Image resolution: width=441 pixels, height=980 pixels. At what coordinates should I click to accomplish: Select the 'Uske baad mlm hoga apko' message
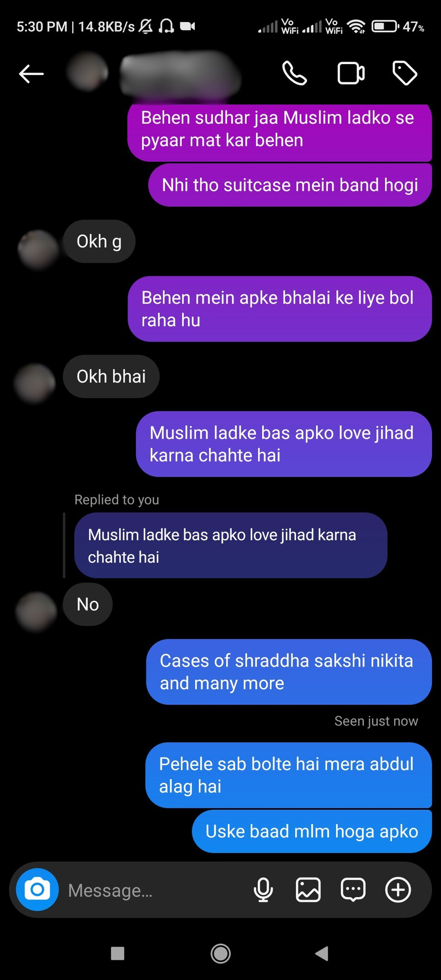click(x=312, y=831)
